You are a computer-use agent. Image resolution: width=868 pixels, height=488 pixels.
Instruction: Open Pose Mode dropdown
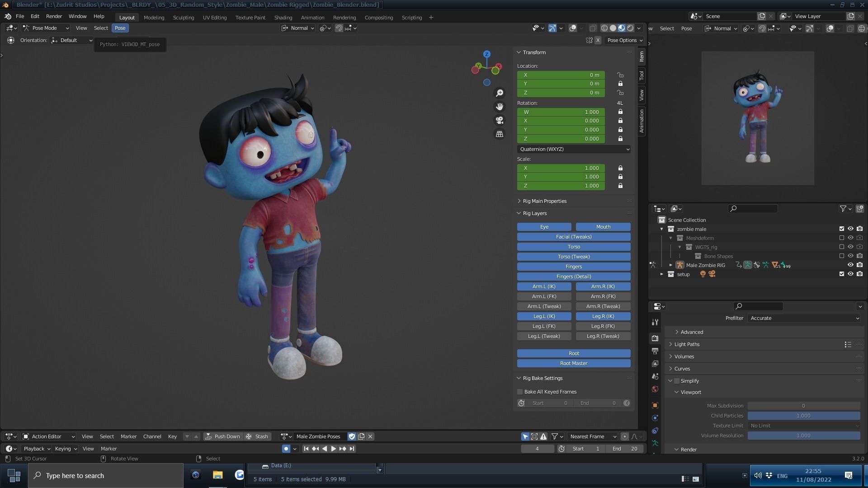[x=46, y=28]
